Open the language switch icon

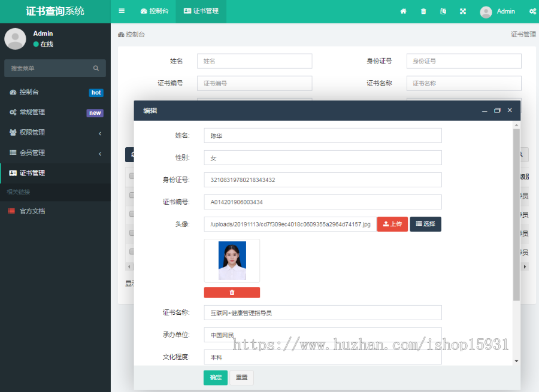pos(443,11)
